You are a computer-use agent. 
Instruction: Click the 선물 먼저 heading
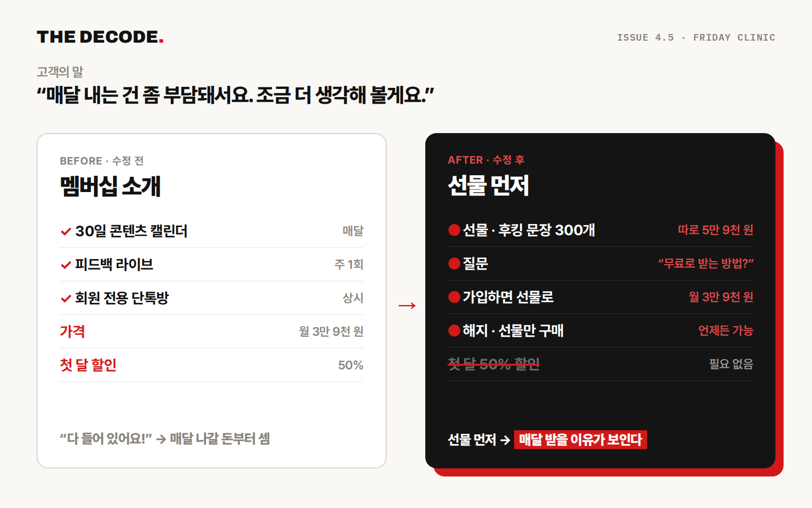pyautogui.click(x=488, y=185)
